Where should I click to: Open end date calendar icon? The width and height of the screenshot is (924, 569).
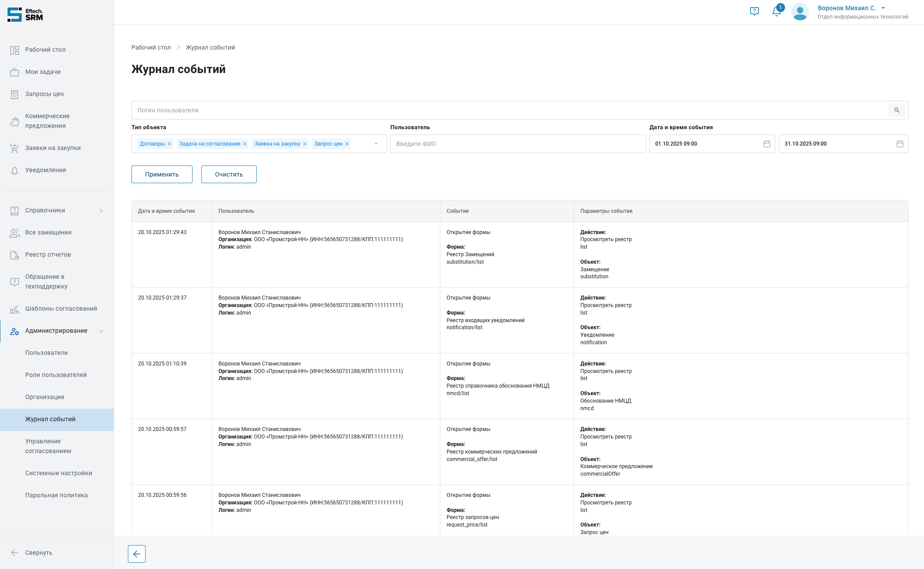click(x=900, y=144)
